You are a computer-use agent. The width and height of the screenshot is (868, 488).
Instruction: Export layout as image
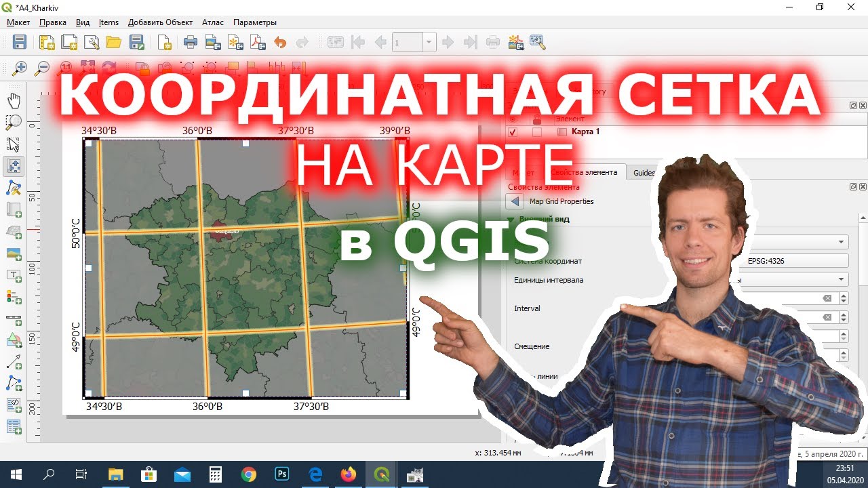(x=213, y=42)
